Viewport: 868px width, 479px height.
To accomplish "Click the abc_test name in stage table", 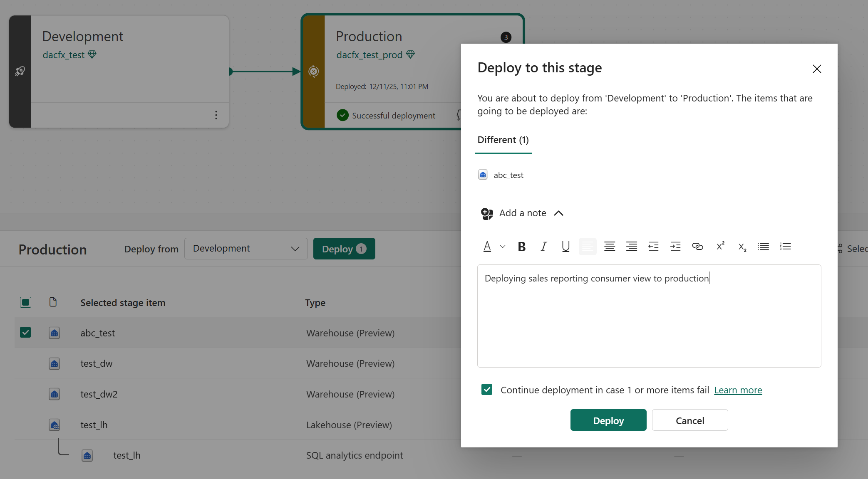I will pyautogui.click(x=98, y=333).
